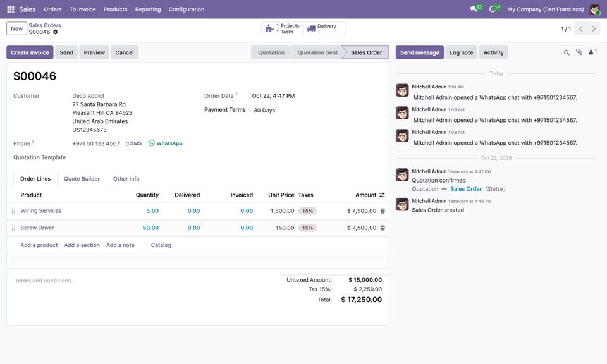Open the gear actions menu next to S00046

(x=56, y=32)
